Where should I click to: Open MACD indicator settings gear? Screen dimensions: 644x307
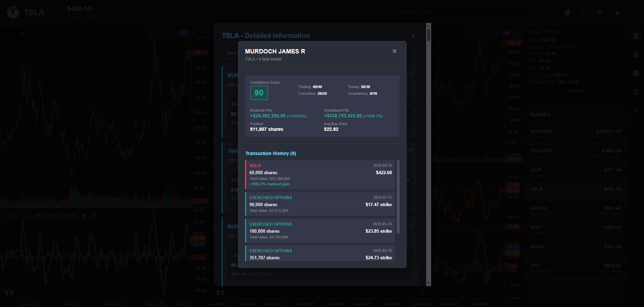click(85, 216)
